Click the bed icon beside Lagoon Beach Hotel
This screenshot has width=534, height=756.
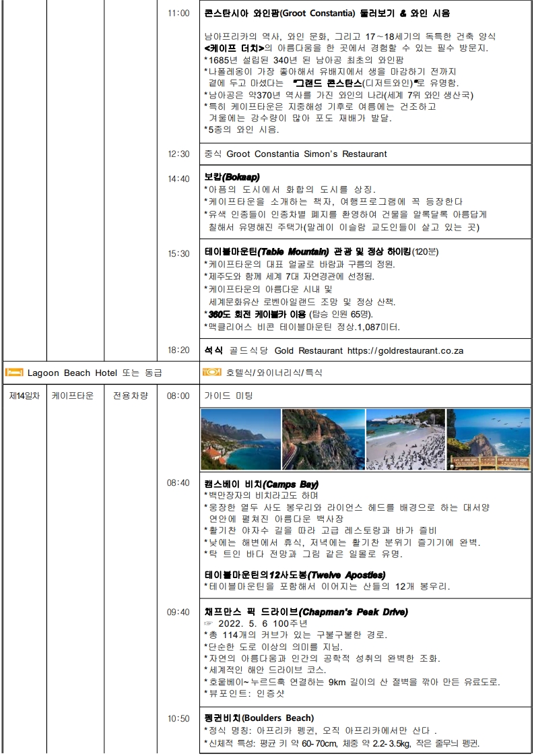[x=14, y=373]
